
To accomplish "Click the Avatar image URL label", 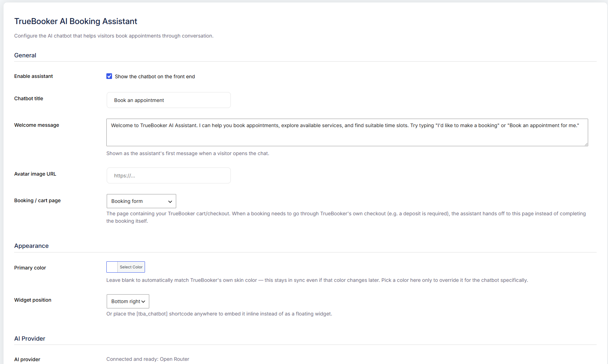I will [35, 174].
